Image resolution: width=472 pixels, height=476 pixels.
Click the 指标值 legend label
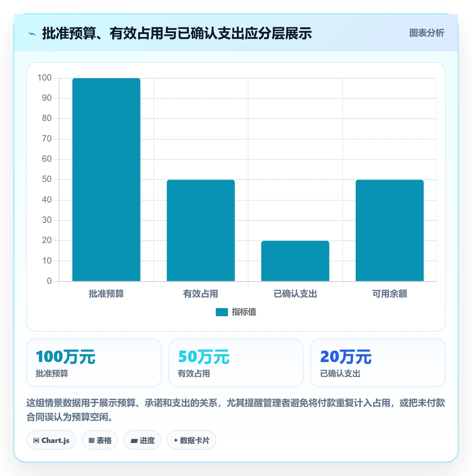point(244,312)
